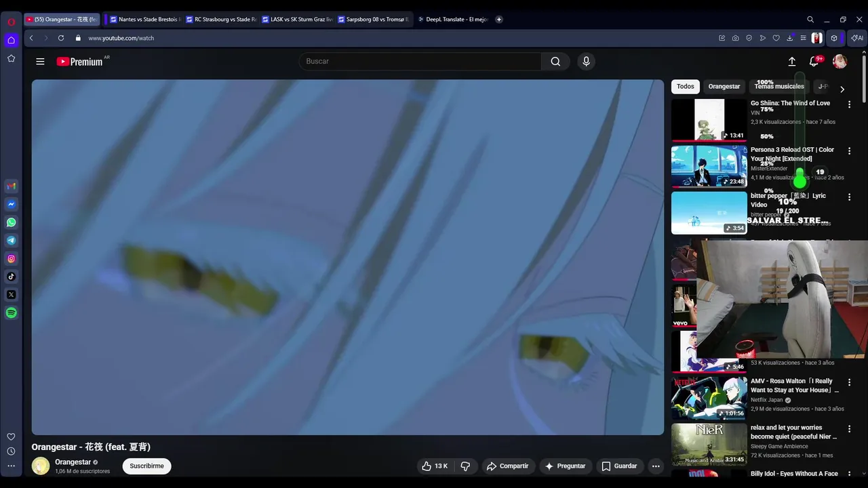Open the YouTube hamburger guide menu
The width and height of the screenshot is (868, 488).
(40, 62)
